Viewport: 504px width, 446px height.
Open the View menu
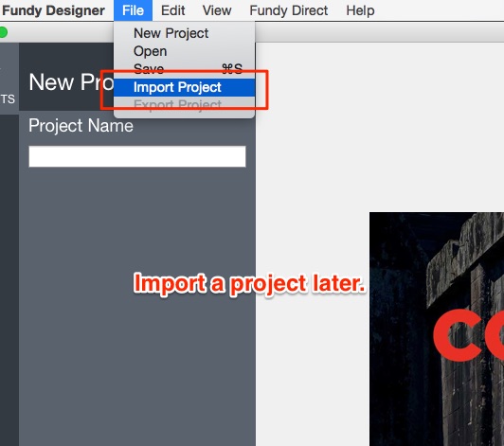(217, 10)
